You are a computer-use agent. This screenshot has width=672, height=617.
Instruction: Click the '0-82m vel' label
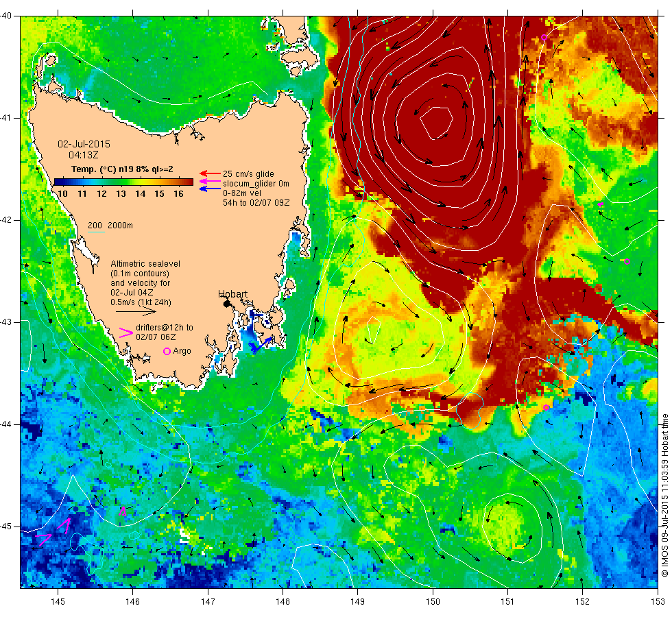tap(241, 193)
